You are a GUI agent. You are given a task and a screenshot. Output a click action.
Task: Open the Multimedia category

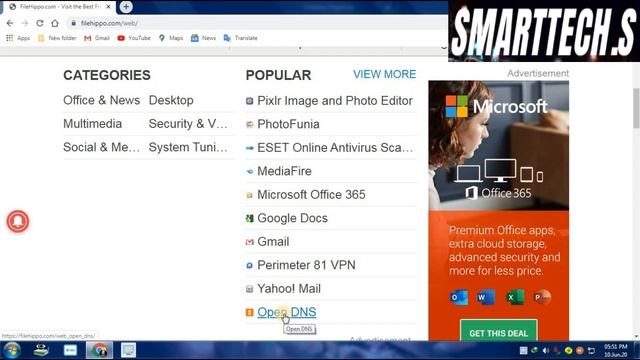pyautogui.click(x=93, y=124)
